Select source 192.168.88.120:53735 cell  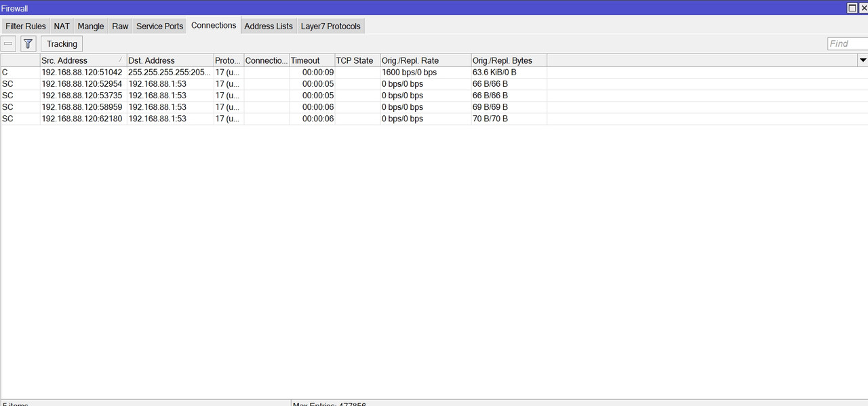[x=83, y=96]
